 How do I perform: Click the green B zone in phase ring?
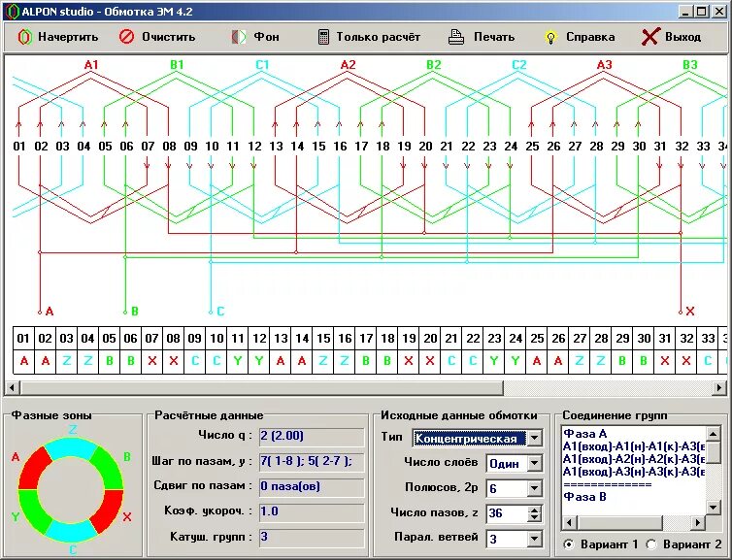pyautogui.click(x=108, y=468)
